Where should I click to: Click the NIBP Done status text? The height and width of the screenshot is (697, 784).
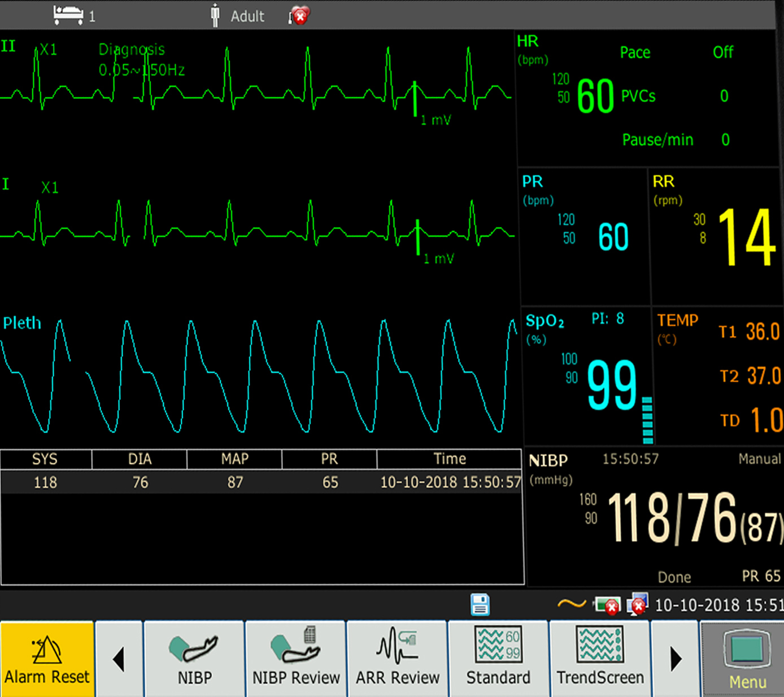point(674,577)
